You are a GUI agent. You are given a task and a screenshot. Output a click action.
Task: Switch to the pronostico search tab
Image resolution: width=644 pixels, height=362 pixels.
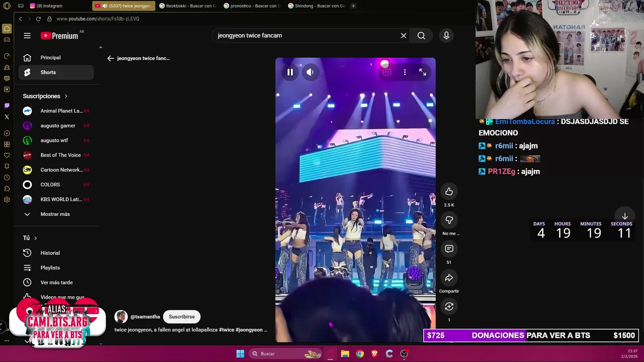pos(252,6)
